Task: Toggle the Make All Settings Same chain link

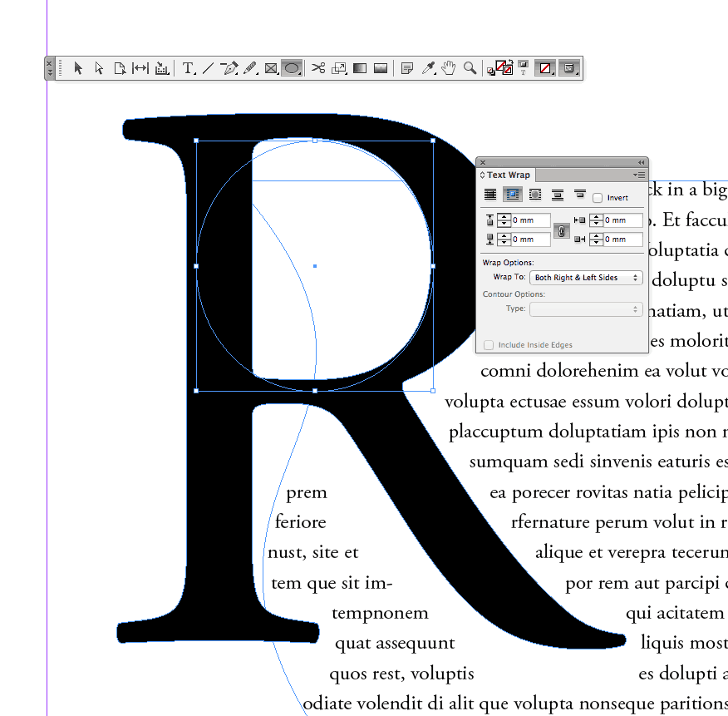Action: (562, 230)
